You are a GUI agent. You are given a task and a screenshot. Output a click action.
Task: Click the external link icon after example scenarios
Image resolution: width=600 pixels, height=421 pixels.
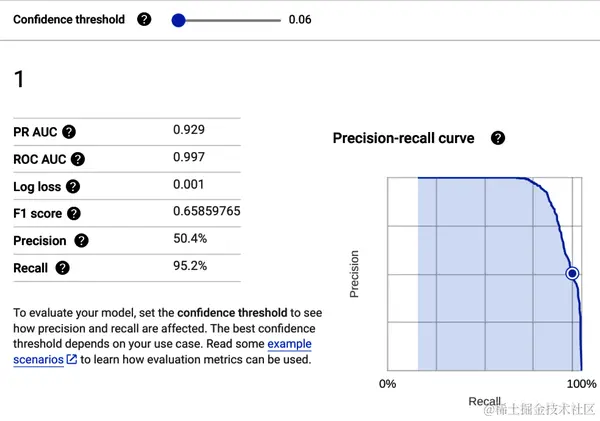point(72,360)
